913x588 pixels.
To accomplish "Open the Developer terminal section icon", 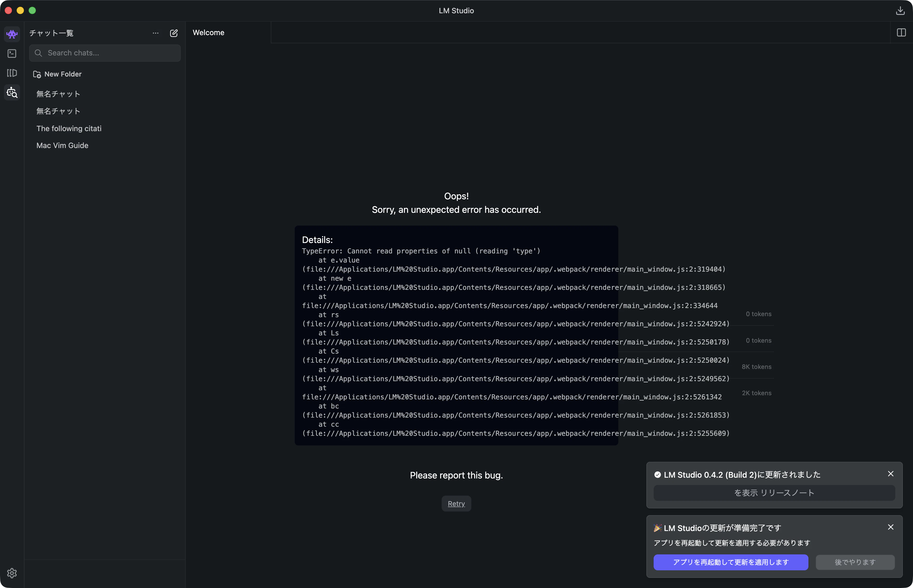I will point(12,53).
